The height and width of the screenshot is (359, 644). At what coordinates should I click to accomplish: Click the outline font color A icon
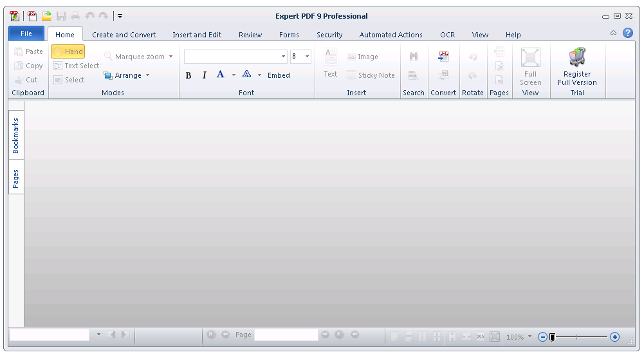246,75
